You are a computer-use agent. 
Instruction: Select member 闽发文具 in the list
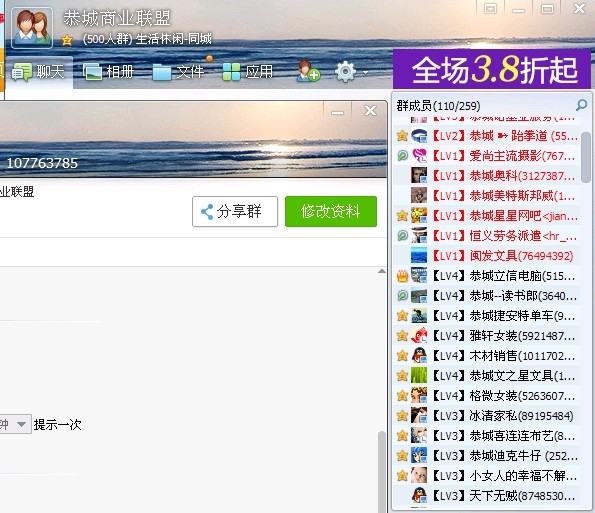[x=487, y=256]
